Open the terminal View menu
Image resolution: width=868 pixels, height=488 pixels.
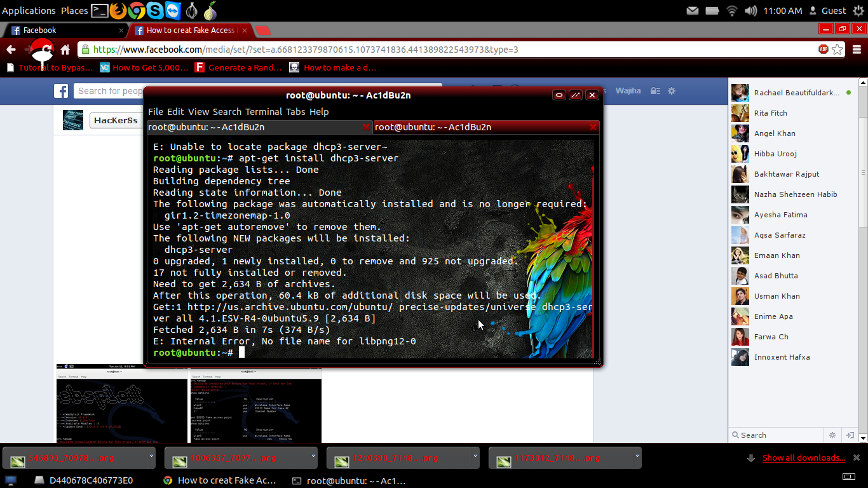[199, 112]
